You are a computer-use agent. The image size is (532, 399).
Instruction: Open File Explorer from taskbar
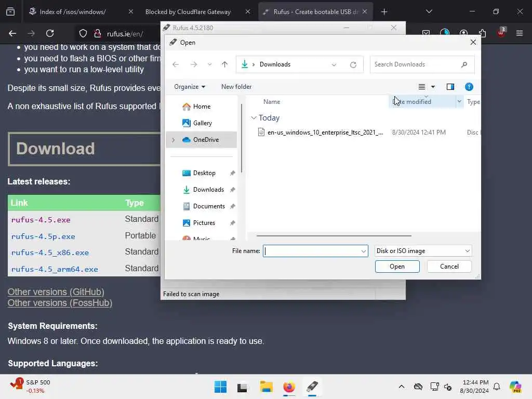pyautogui.click(x=267, y=387)
